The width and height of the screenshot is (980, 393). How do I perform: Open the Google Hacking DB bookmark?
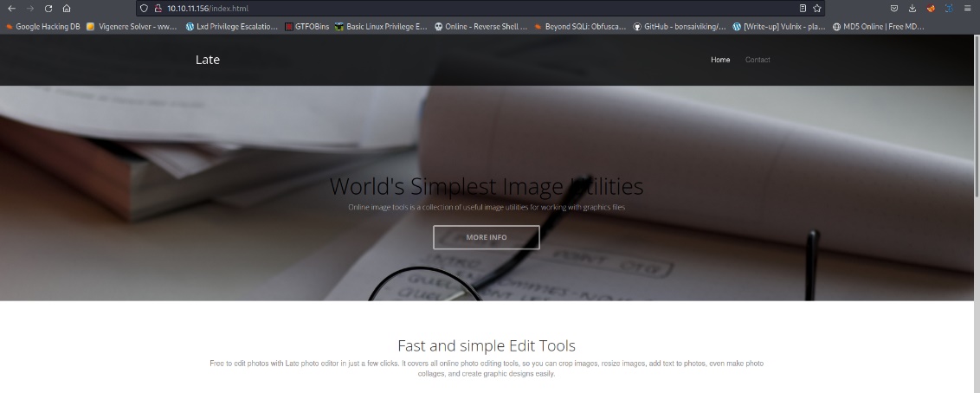click(43, 27)
